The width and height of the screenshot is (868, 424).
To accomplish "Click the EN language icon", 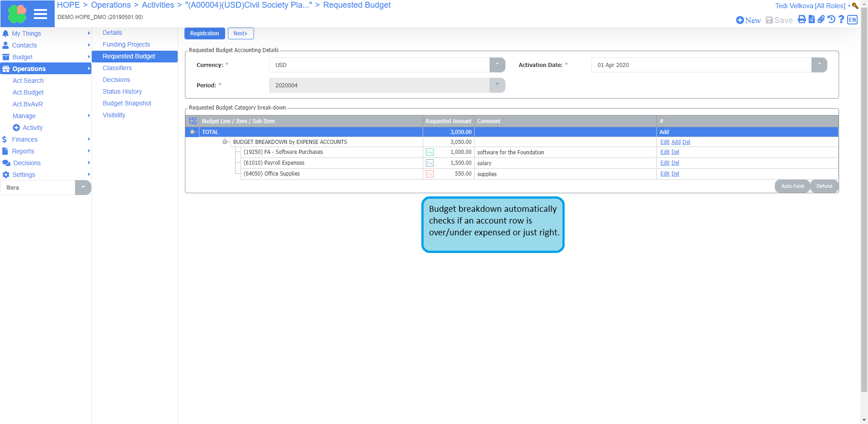I will click(x=852, y=19).
